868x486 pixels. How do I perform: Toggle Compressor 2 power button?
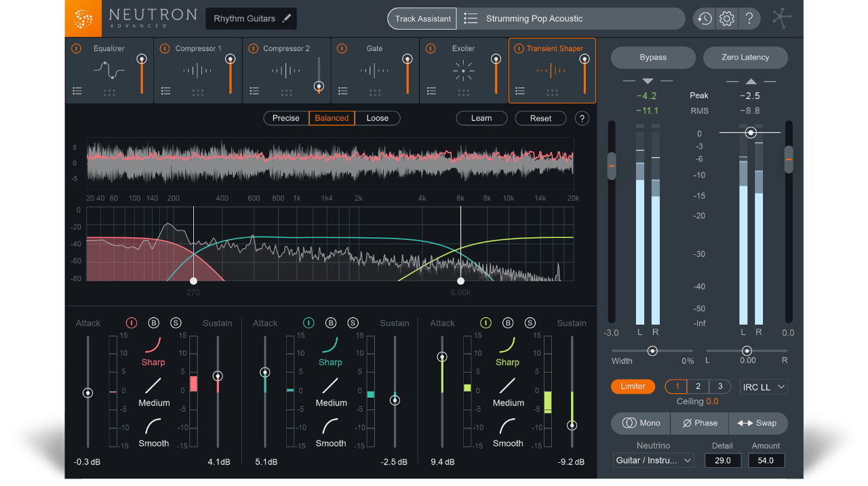click(x=254, y=49)
